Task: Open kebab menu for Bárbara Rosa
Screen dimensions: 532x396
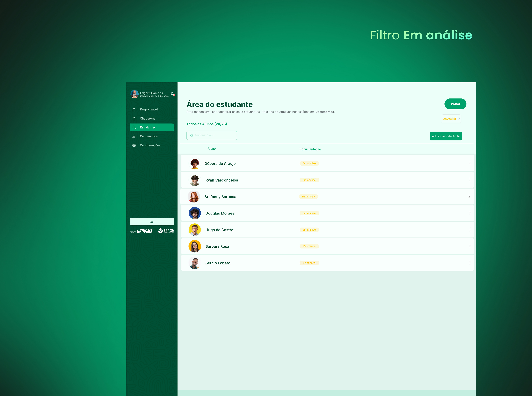Action: (x=470, y=246)
